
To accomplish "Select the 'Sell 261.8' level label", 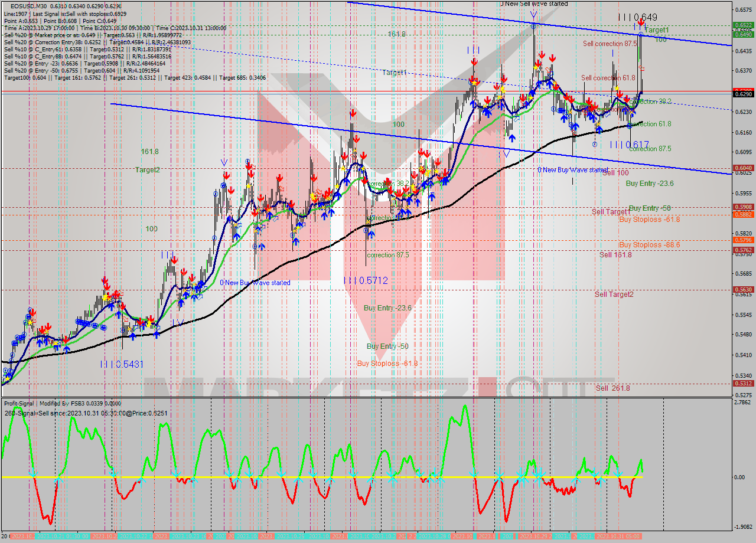I will (x=612, y=388).
